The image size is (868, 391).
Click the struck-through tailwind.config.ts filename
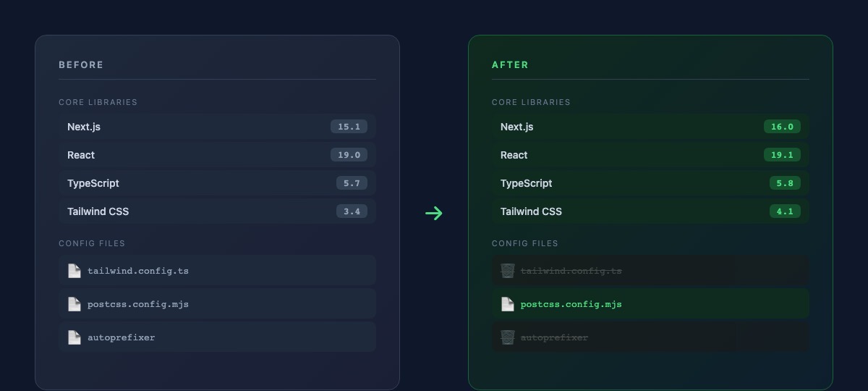[571, 271]
